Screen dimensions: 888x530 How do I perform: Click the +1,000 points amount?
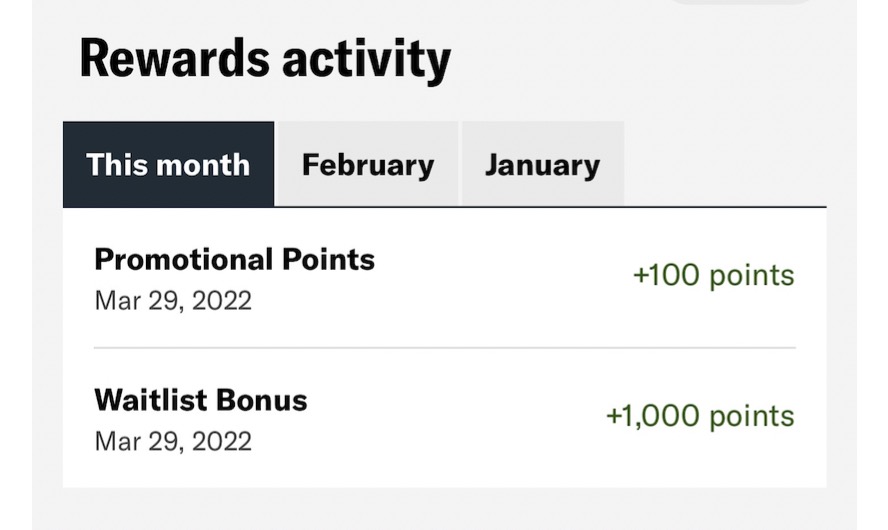pyautogui.click(x=699, y=415)
